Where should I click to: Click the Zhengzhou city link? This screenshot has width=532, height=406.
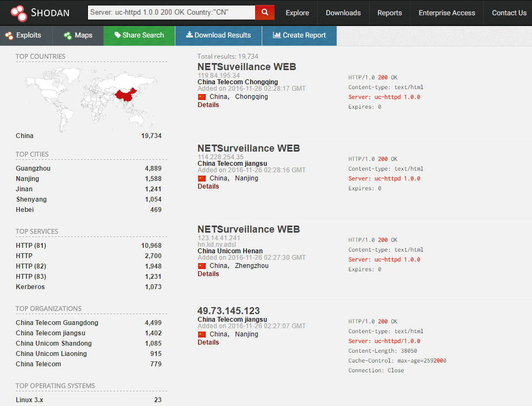coord(252,266)
